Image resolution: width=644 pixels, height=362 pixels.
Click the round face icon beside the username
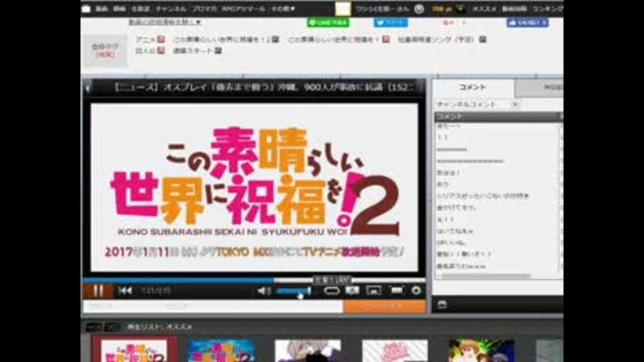[419, 9]
